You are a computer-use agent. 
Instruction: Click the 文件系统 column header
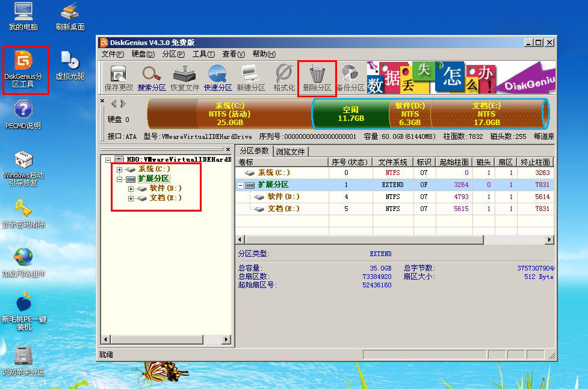(393, 162)
